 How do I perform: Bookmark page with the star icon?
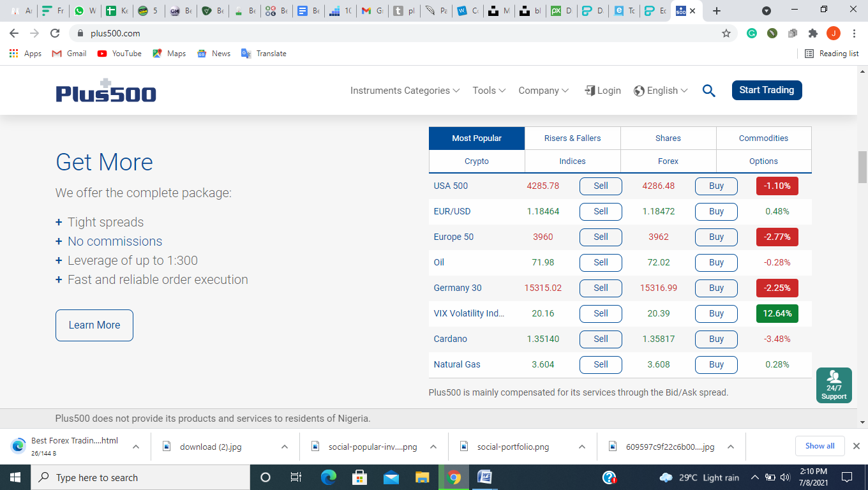pyautogui.click(x=726, y=33)
